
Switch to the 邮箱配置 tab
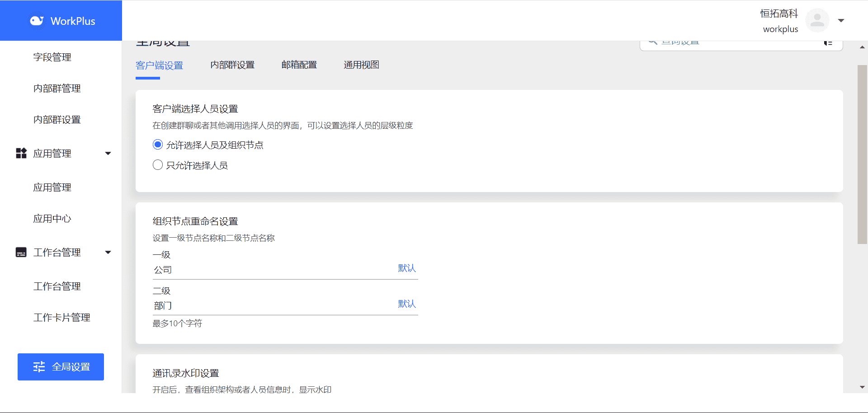(x=299, y=65)
